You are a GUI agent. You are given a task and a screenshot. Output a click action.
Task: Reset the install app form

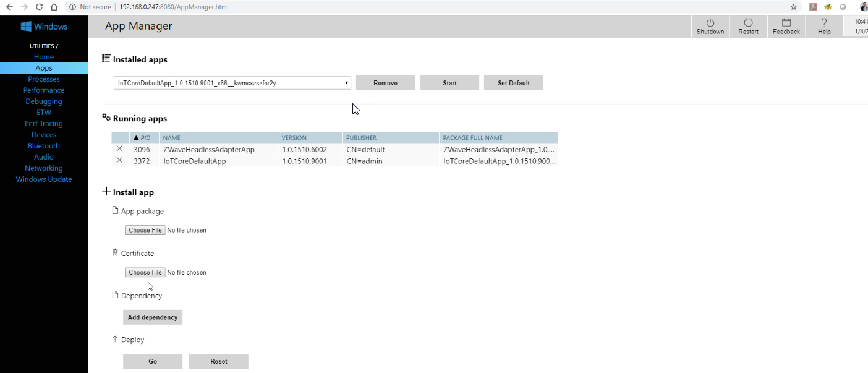point(219,361)
